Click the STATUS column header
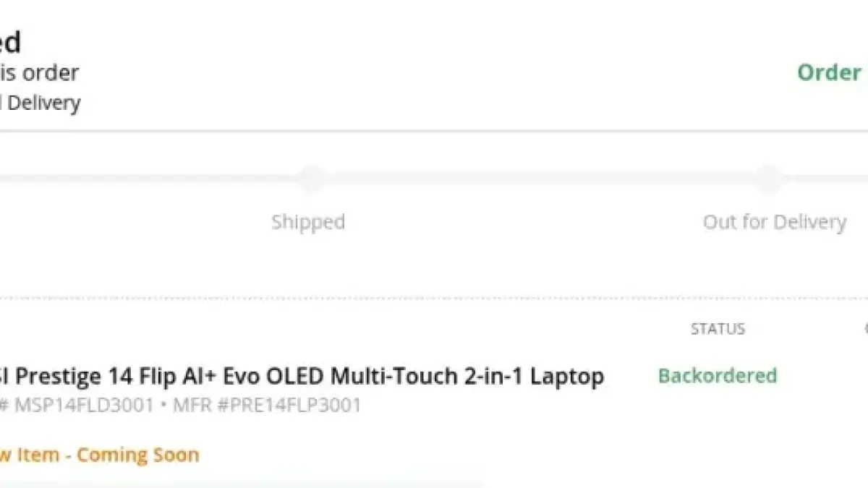Image resolution: width=868 pixels, height=488 pixels. (x=718, y=329)
